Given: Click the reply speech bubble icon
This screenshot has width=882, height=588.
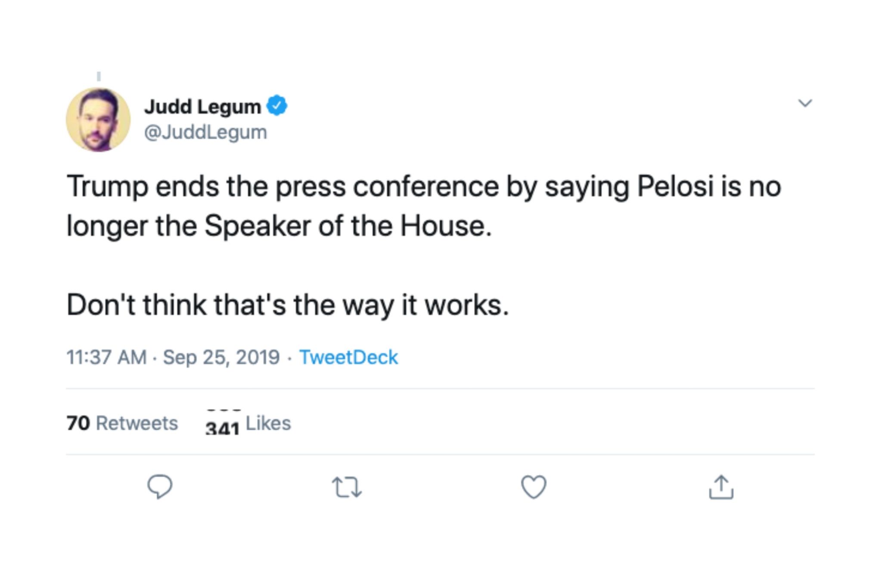Looking at the screenshot, I should (160, 487).
